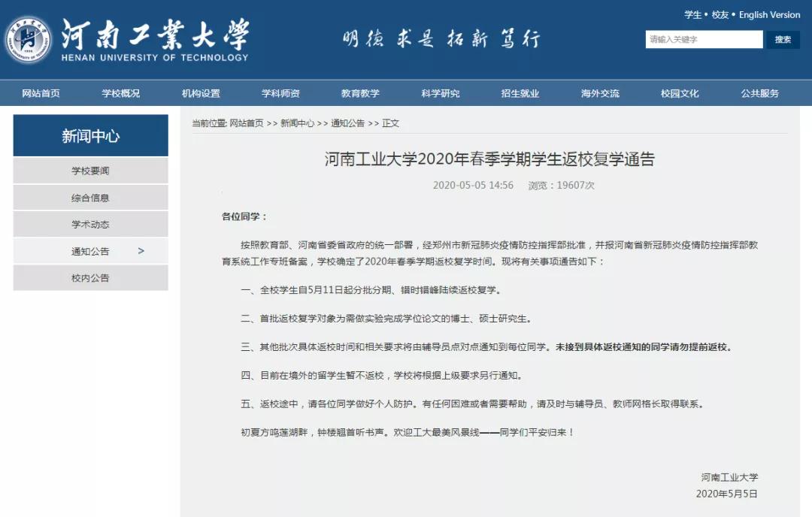The width and height of the screenshot is (812, 517).
Task: Open 学校概况 navigation menu
Action: (120, 93)
